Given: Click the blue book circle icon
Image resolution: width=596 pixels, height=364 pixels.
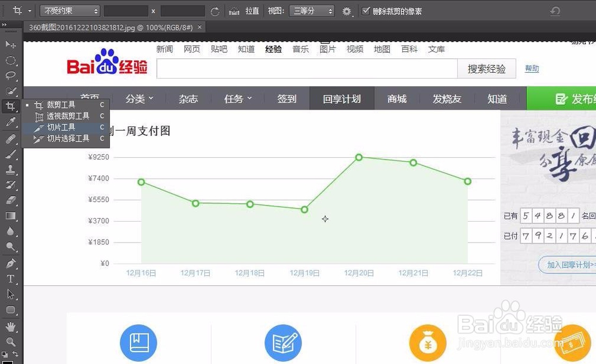Looking at the screenshot, I should point(138,343).
